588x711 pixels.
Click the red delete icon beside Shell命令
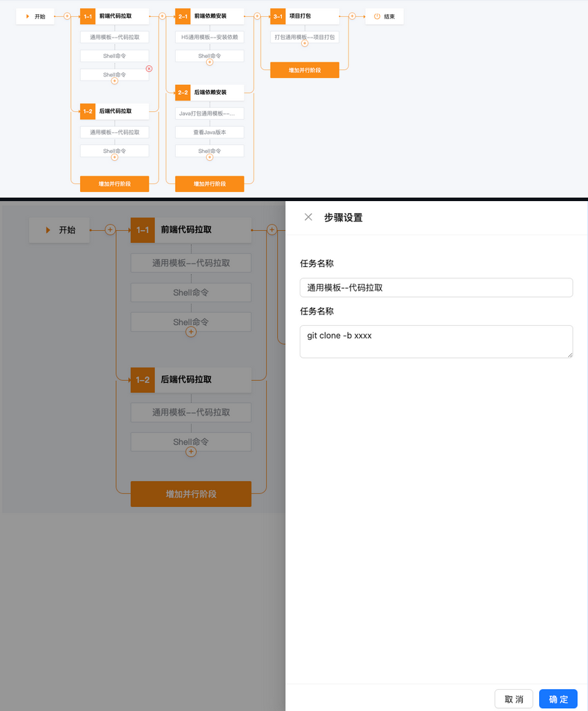tap(149, 69)
